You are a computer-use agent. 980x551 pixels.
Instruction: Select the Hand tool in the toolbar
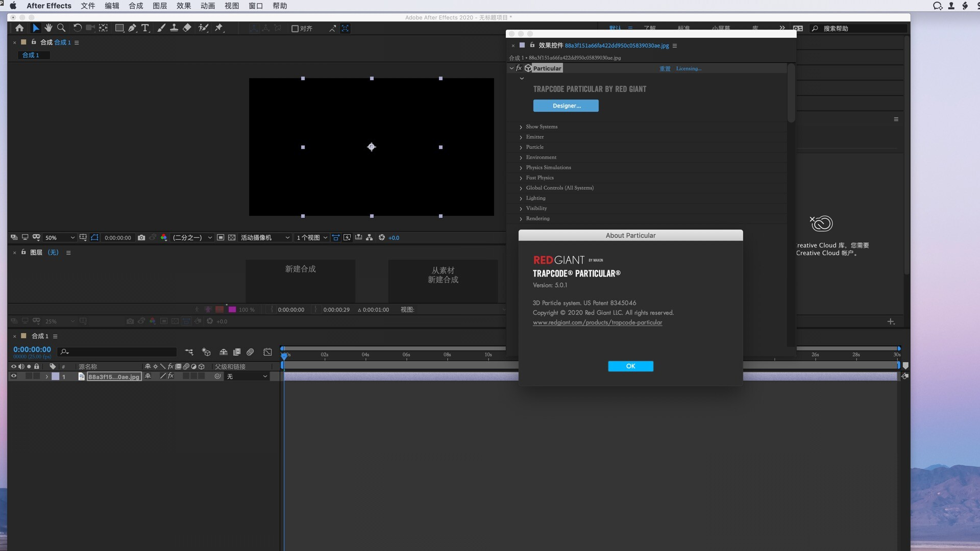tap(48, 28)
